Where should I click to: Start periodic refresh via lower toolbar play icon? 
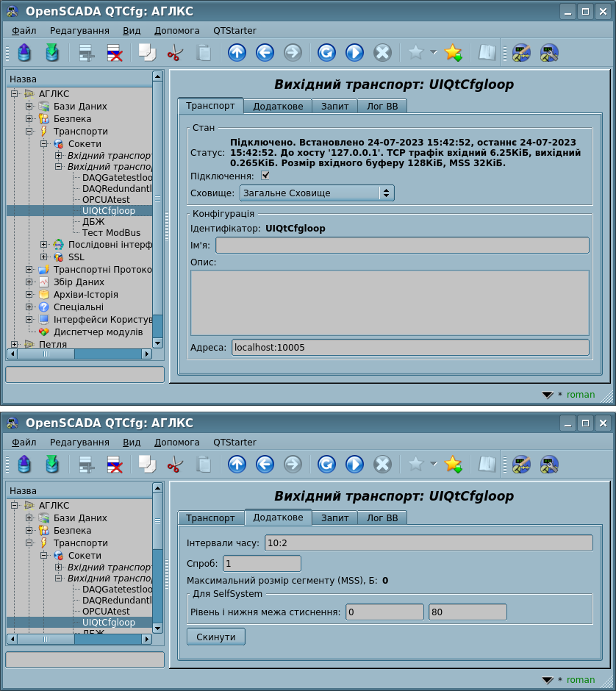coord(354,464)
